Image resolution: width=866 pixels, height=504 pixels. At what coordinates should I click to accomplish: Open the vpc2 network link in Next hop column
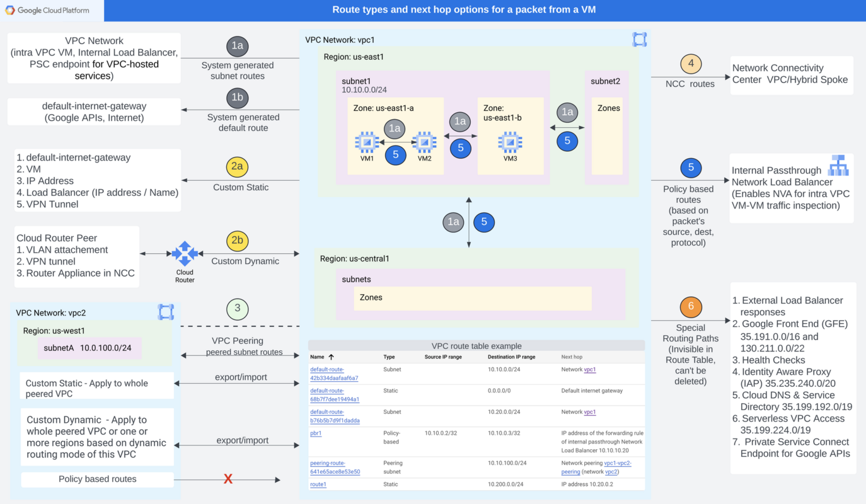pos(610,472)
